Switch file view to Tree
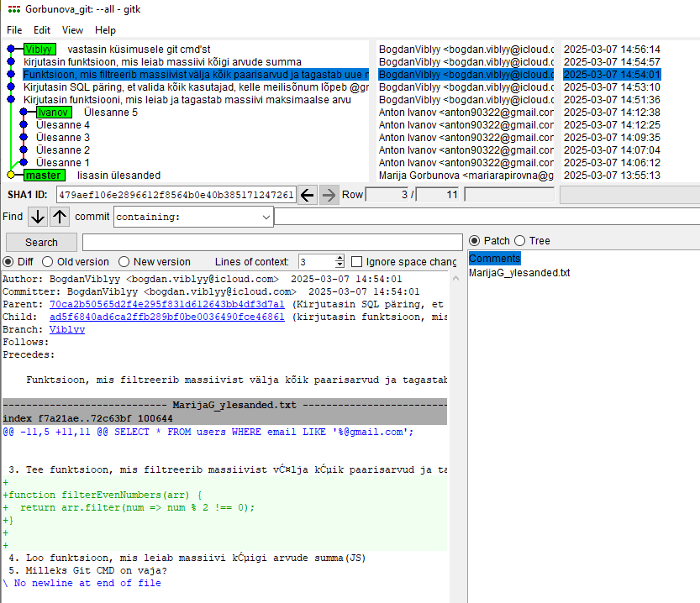The height and width of the screenshot is (603, 700). 519,241
